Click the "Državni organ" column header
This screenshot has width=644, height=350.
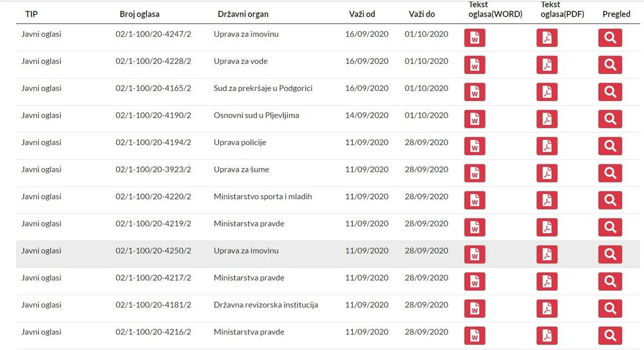pyautogui.click(x=243, y=14)
